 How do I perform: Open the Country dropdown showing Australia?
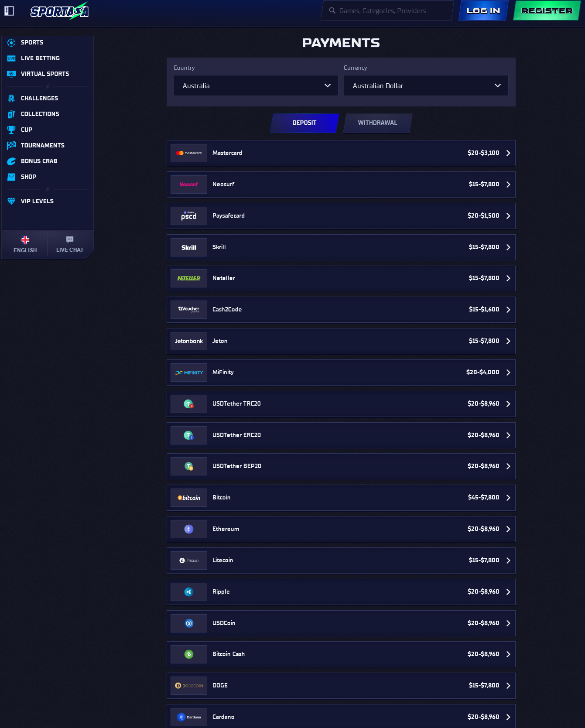256,86
